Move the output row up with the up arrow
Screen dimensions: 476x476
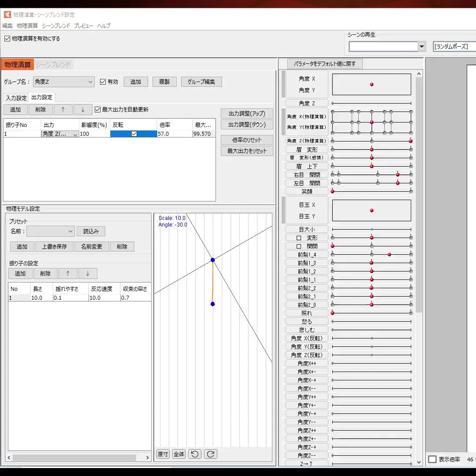coord(63,110)
